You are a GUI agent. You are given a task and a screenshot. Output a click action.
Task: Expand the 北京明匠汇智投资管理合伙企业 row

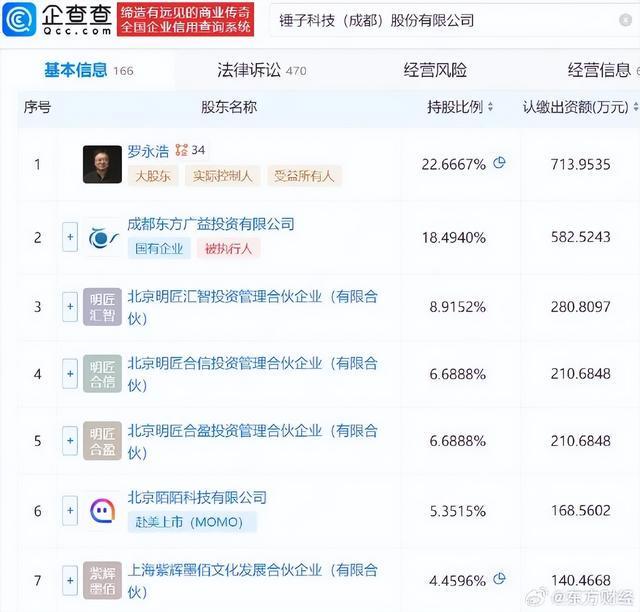click(x=70, y=306)
